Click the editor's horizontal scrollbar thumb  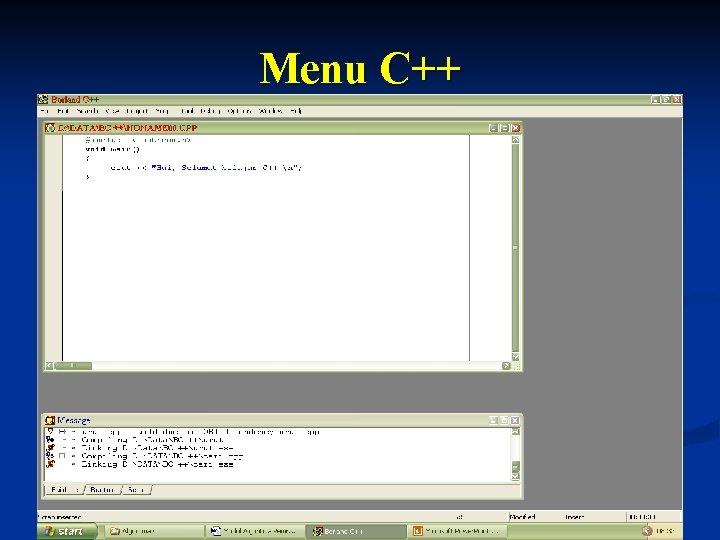click(73, 366)
